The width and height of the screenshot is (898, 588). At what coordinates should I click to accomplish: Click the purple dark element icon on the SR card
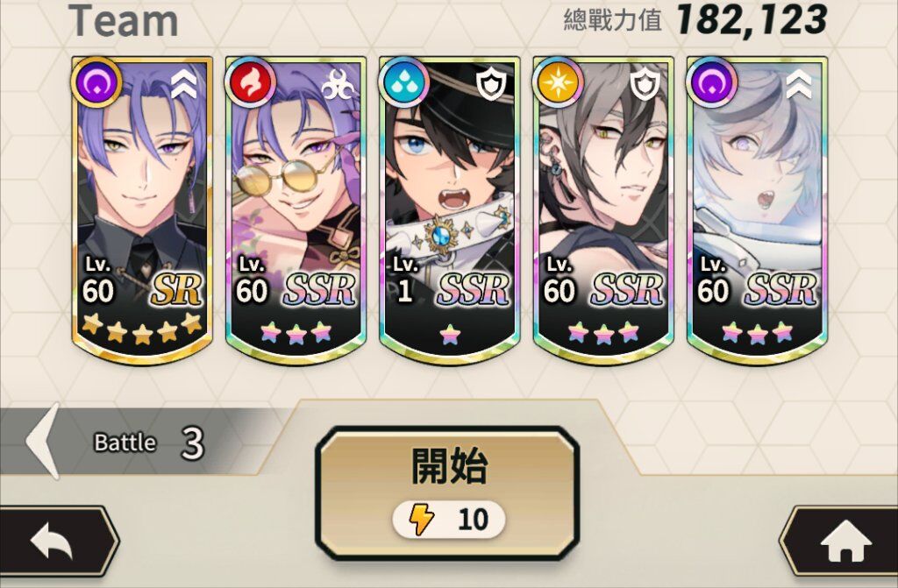click(x=96, y=81)
